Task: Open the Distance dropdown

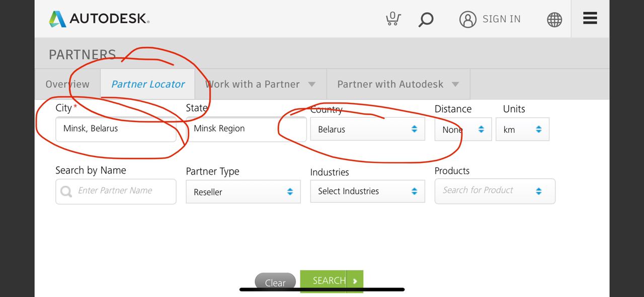Action: 463,129
